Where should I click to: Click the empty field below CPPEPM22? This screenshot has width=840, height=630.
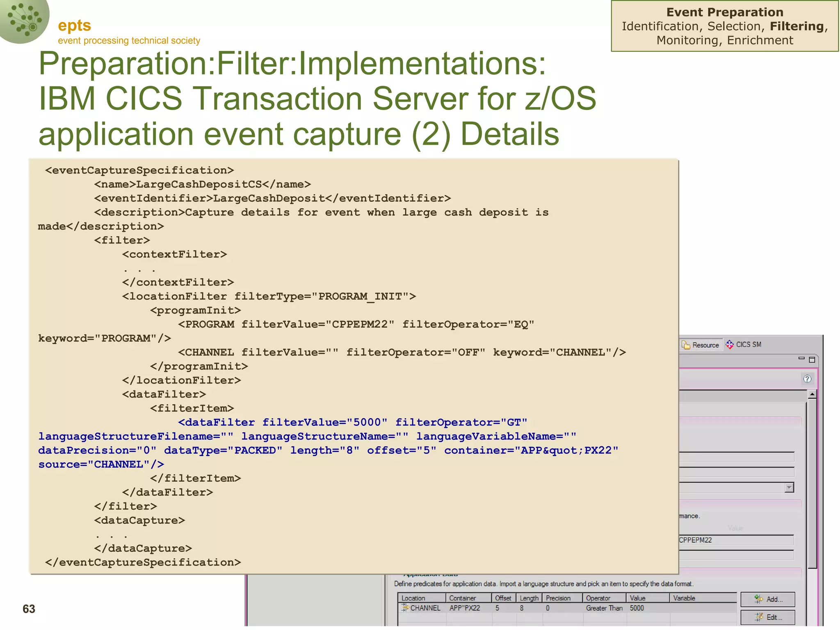[x=736, y=555]
